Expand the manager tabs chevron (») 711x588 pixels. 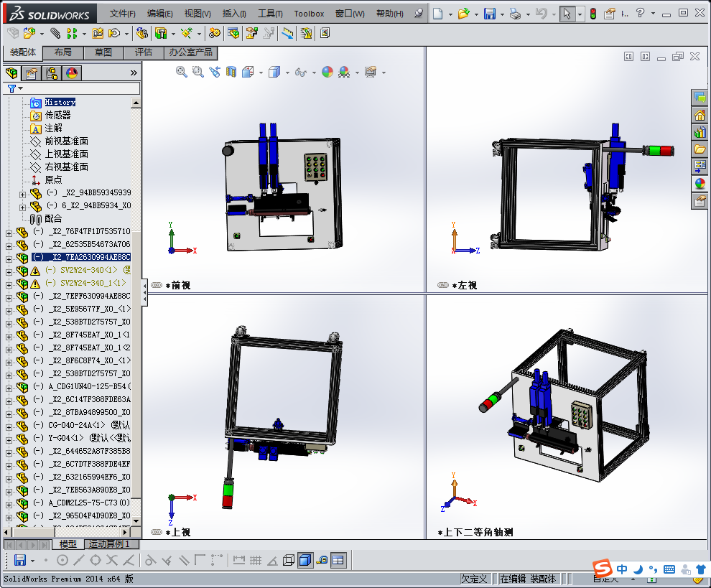pos(134,73)
